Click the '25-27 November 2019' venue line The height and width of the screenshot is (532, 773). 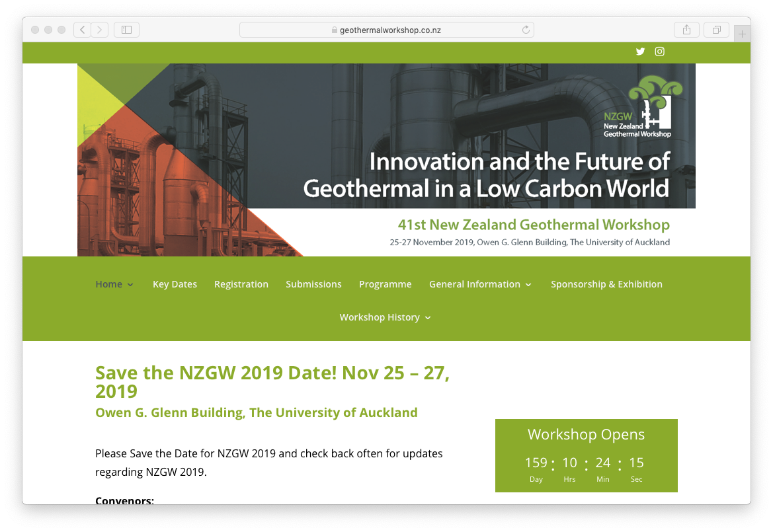[x=530, y=242]
